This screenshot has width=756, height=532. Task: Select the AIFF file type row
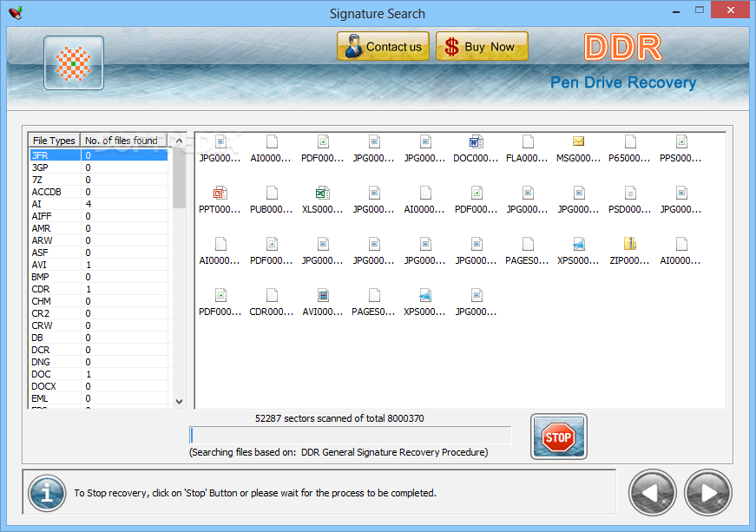pyautogui.click(x=99, y=216)
